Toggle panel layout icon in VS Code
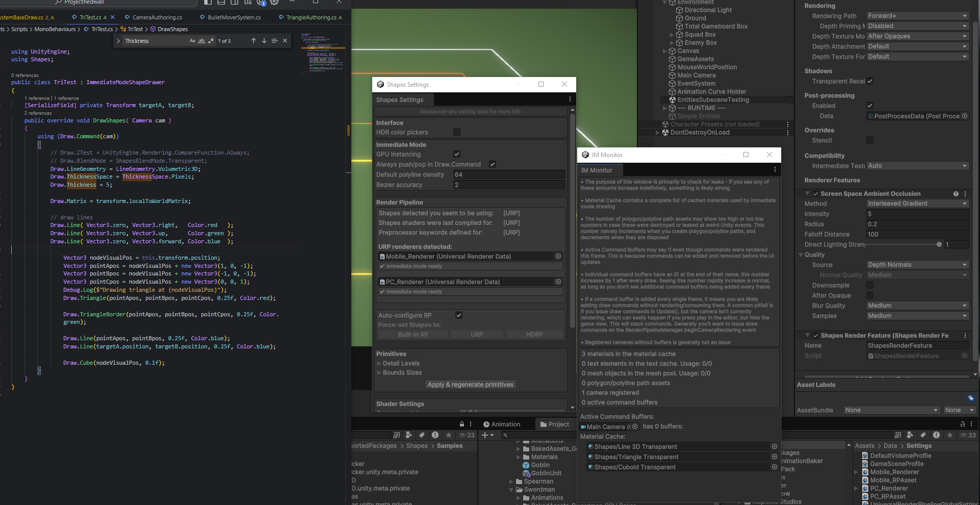This screenshot has height=505, width=980. coord(221,3)
